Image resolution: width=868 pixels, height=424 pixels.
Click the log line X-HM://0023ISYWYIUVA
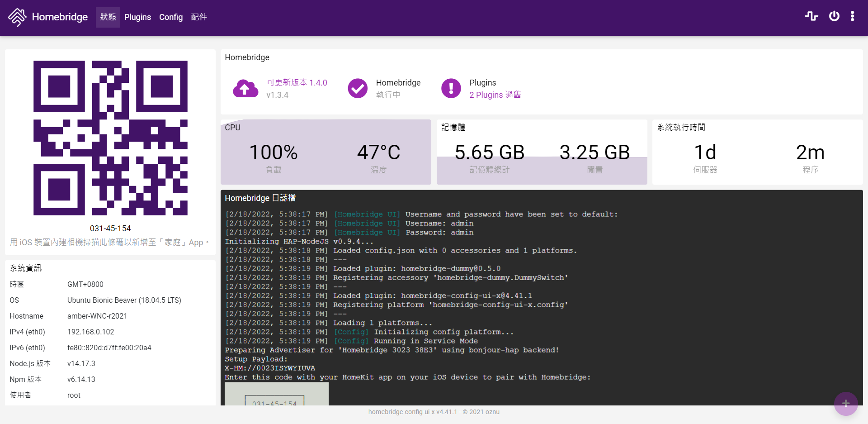pyautogui.click(x=270, y=368)
